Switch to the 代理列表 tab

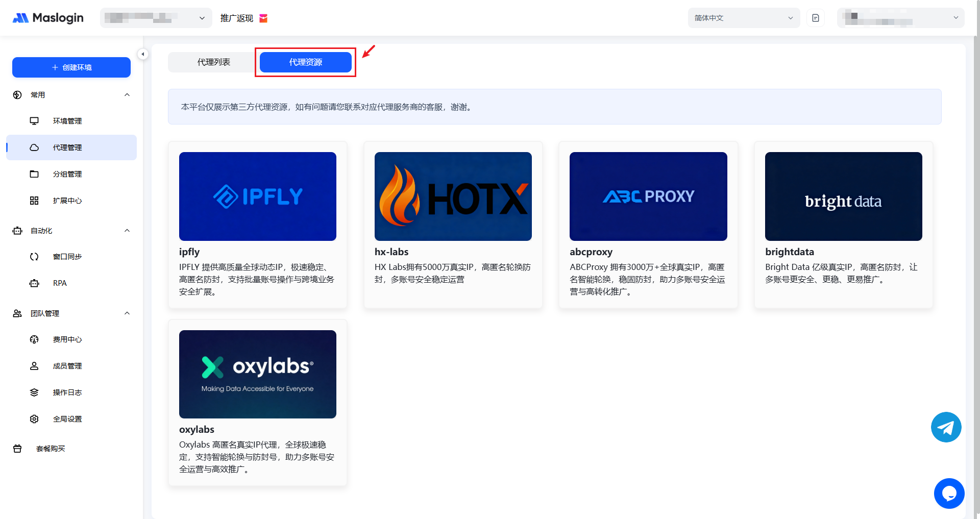(213, 62)
